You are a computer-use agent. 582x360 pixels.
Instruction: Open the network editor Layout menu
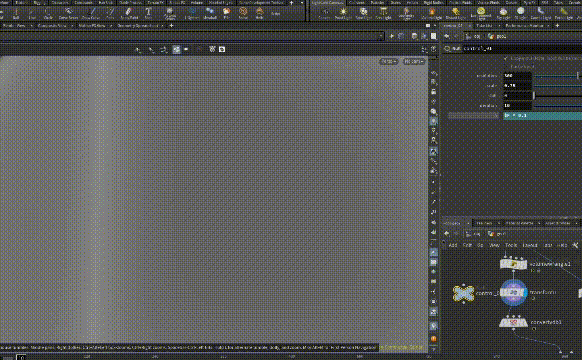click(x=530, y=245)
